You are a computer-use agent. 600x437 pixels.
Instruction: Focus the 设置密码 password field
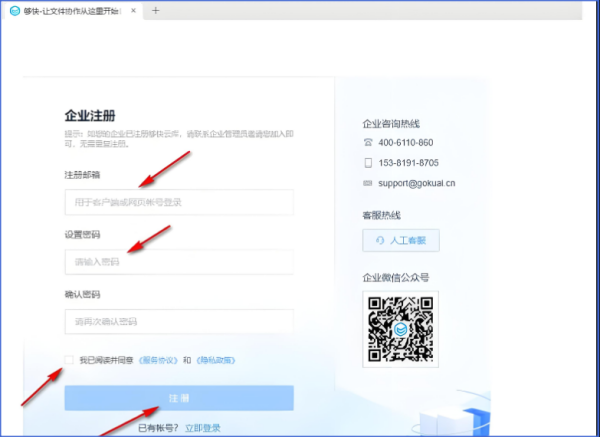coord(179,261)
